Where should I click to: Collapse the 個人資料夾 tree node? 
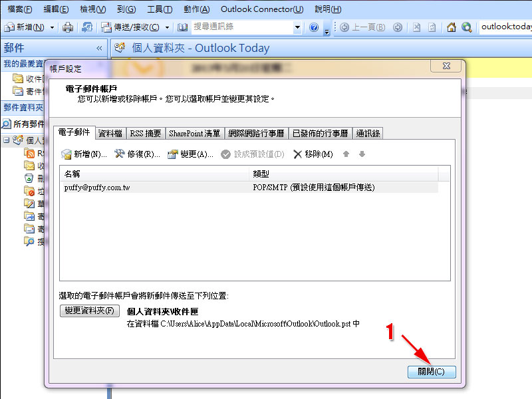[6, 140]
